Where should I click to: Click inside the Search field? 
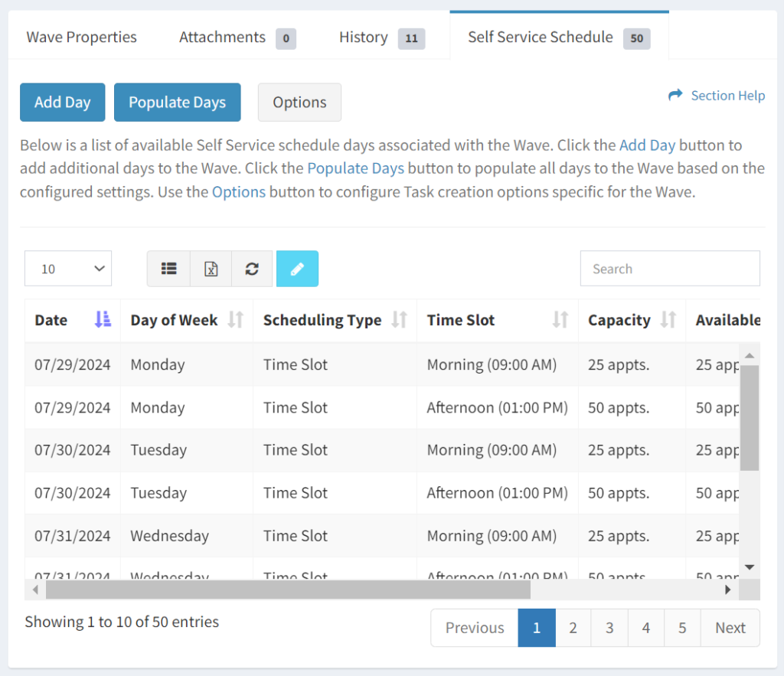pyautogui.click(x=670, y=269)
